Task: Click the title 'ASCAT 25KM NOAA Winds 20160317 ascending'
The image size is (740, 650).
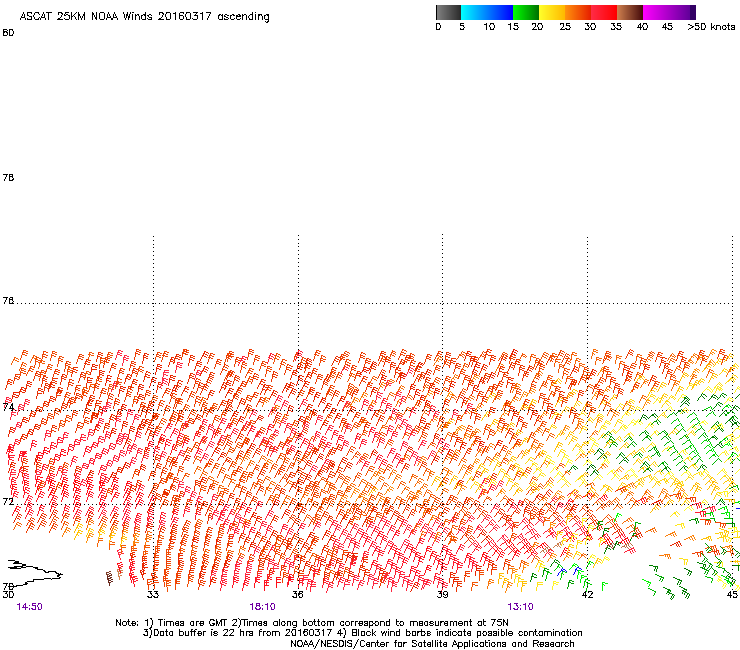Action: pyautogui.click(x=144, y=17)
